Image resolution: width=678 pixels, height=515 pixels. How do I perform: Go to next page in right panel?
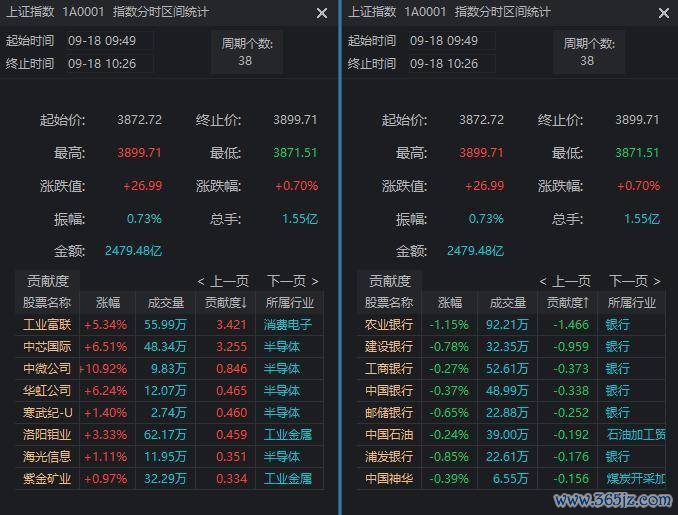coord(635,281)
